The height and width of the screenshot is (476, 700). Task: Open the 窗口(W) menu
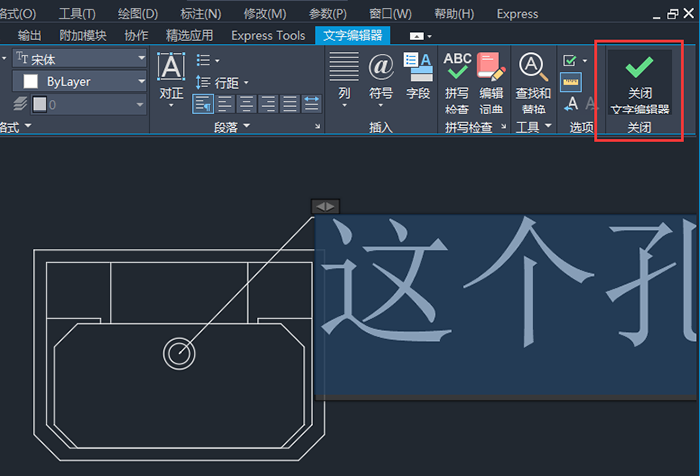(x=390, y=14)
